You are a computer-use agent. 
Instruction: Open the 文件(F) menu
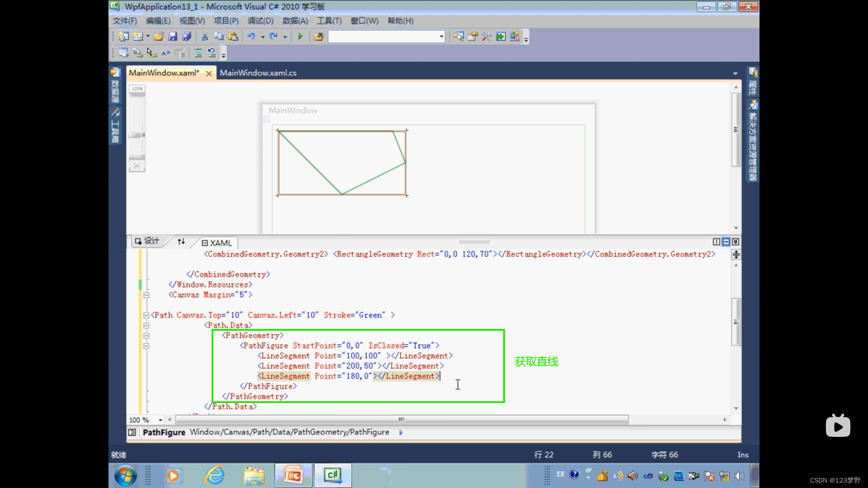(x=125, y=21)
